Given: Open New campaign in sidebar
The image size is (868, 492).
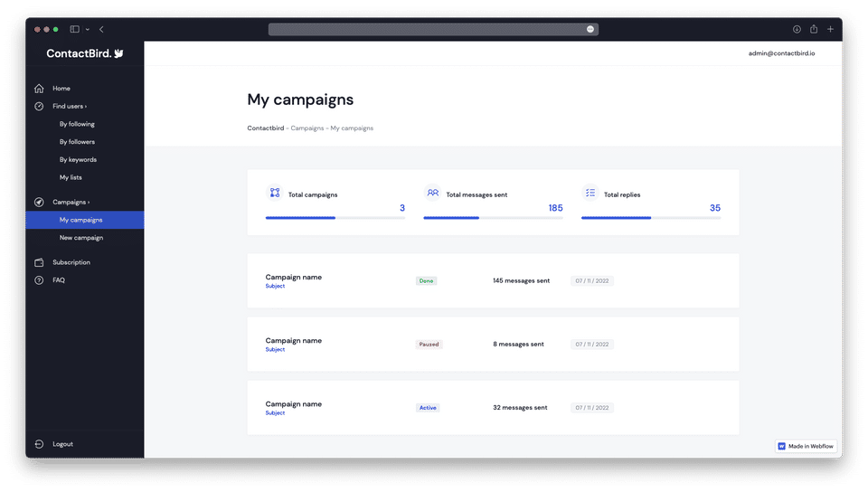Looking at the screenshot, I should coord(81,238).
